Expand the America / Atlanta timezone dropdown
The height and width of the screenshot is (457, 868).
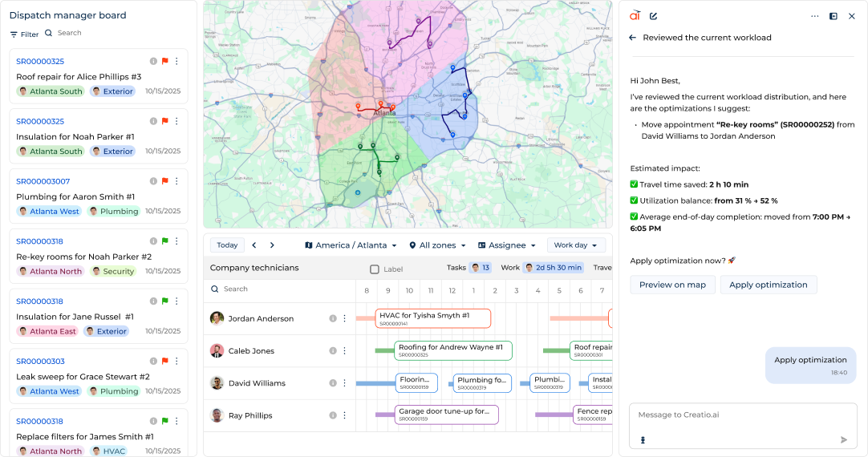click(351, 245)
